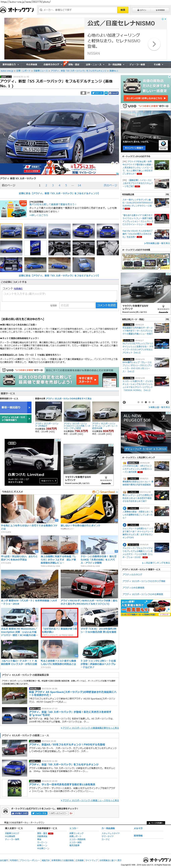Open the アウディのカタログ sidebar link
Image resolution: width=171 pixels, height=868 pixels.
click(132, 575)
